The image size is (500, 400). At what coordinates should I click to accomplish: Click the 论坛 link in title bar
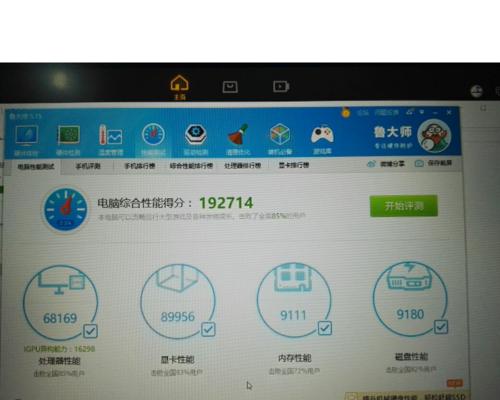click(363, 113)
